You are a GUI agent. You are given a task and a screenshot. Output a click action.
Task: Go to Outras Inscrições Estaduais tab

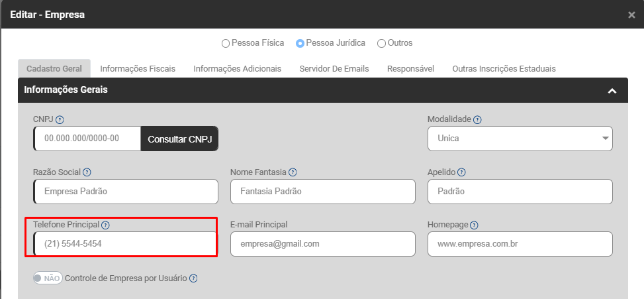504,68
